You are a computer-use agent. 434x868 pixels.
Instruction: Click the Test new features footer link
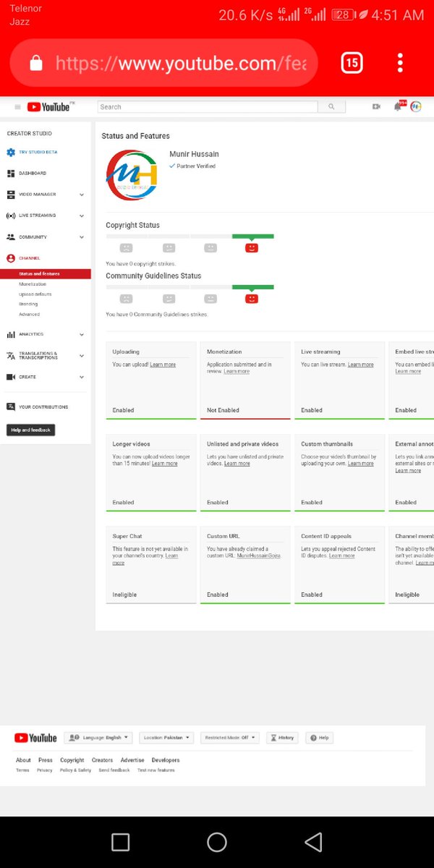coord(156,770)
